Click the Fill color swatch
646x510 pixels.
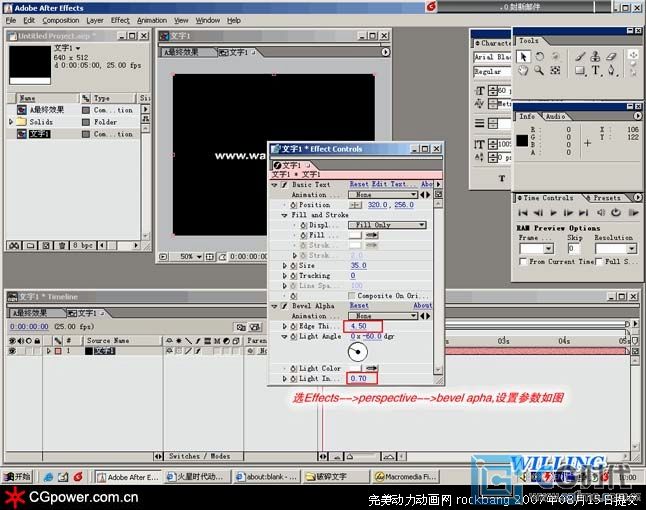(x=355, y=235)
